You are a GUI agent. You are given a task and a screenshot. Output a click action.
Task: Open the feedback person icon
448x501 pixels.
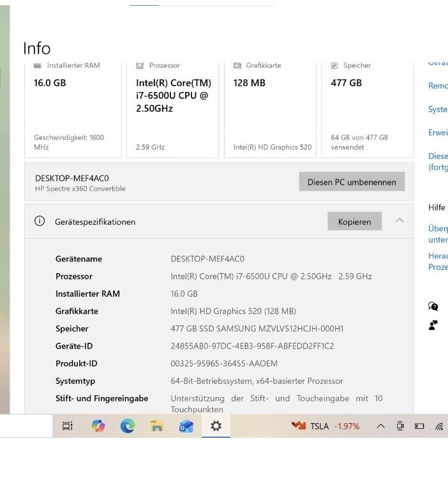[433, 325]
